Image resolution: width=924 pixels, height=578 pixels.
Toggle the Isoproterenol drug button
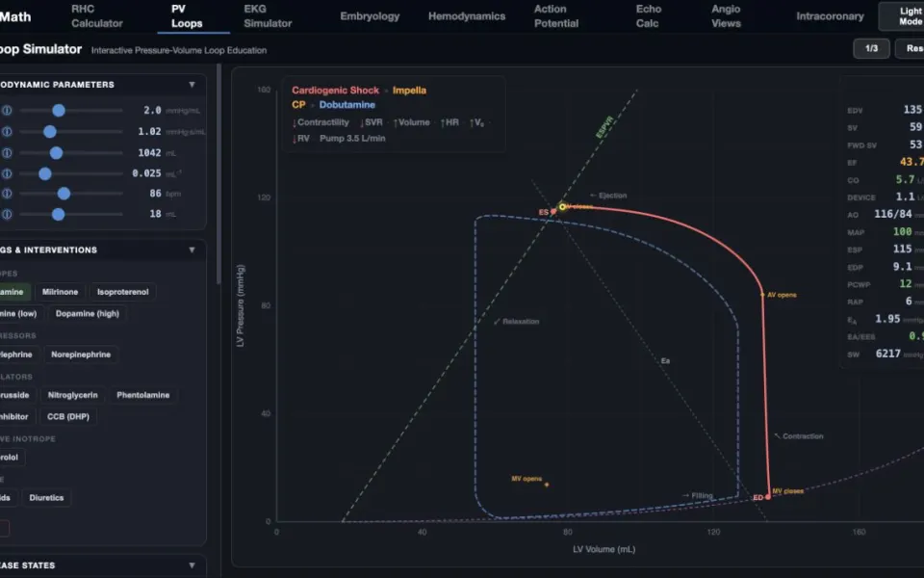[122, 292]
